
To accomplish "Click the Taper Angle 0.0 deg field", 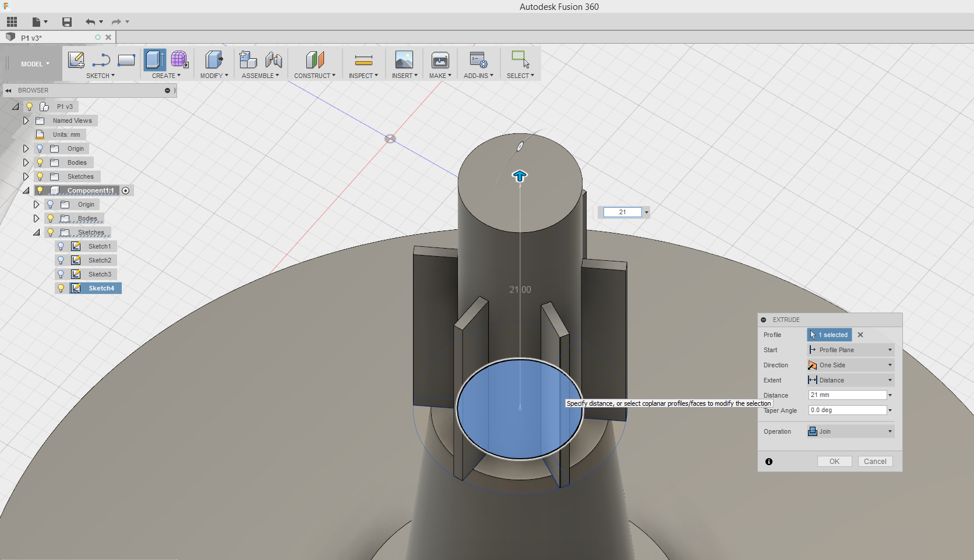I will 848,410.
